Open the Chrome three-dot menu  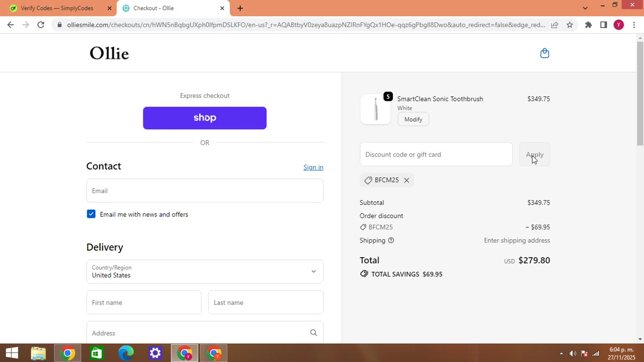click(x=634, y=25)
